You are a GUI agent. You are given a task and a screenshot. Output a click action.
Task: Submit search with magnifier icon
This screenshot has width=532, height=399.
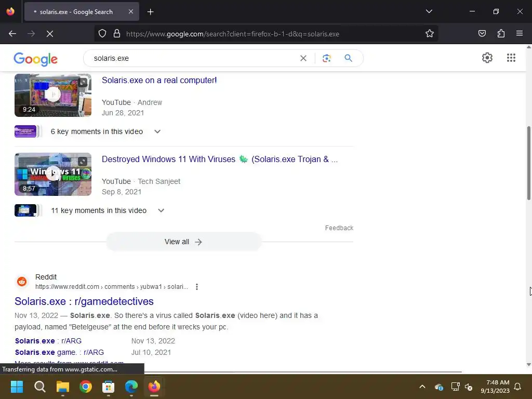pyautogui.click(x=348, y=58)
